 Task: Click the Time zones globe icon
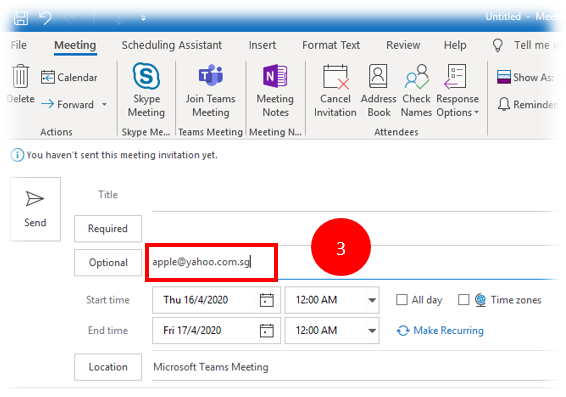click(480, 300)
